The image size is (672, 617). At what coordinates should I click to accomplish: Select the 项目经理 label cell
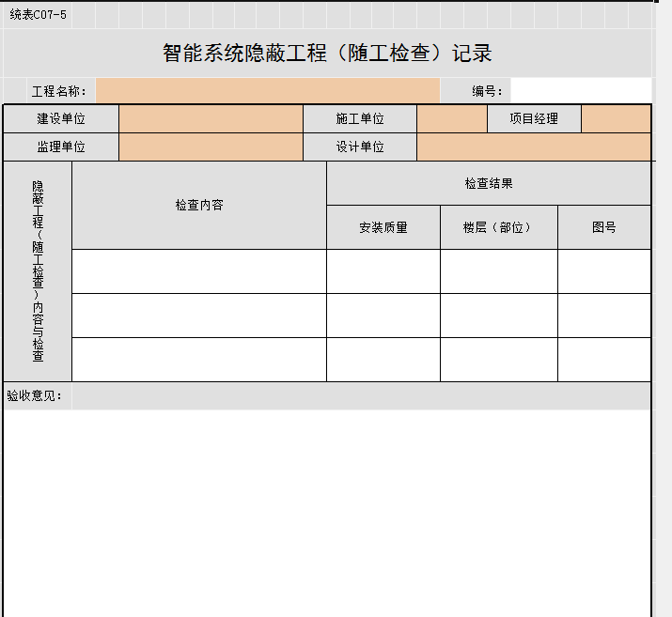534,119
